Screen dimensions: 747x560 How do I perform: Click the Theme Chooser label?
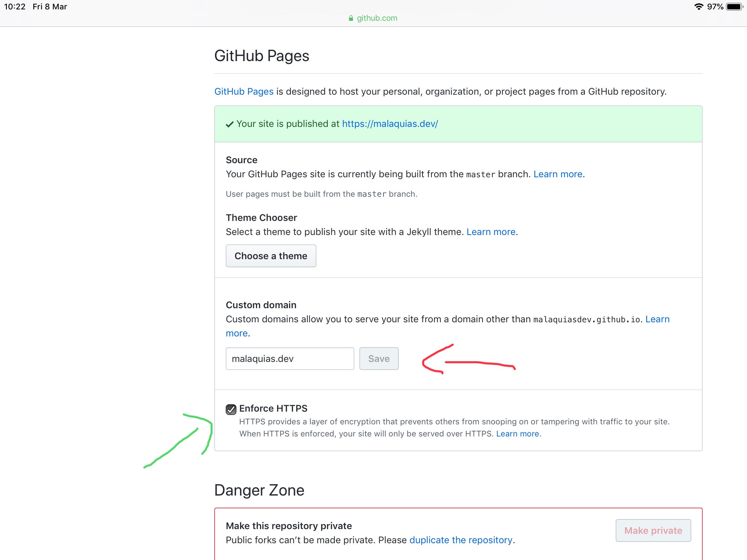click(x=261, y=218)
